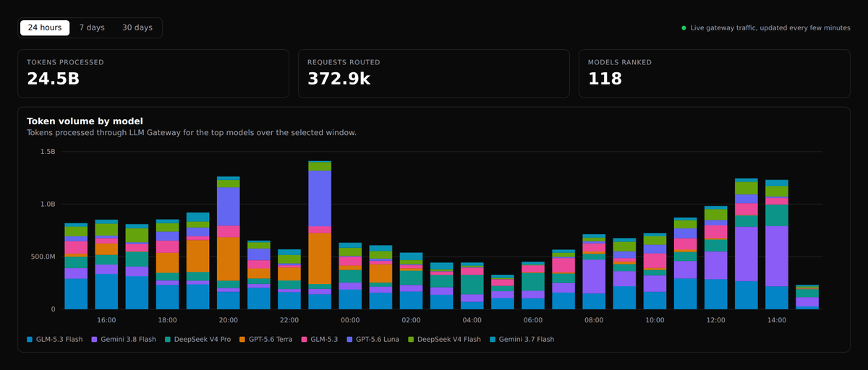This screenshot has height=370, width=868.
Task: Click the 16:00 x-axis label
Action: point(106,320)
